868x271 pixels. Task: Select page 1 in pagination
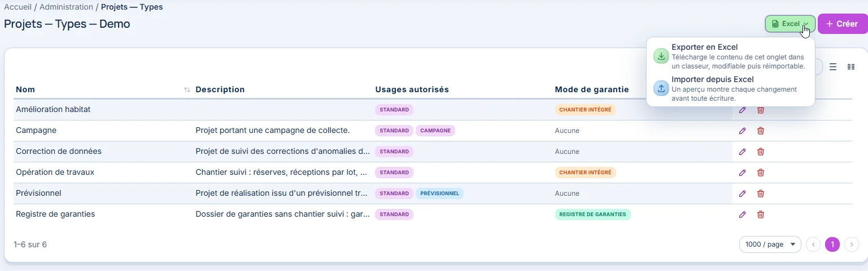pyautogui.click(x=832, y=244)
